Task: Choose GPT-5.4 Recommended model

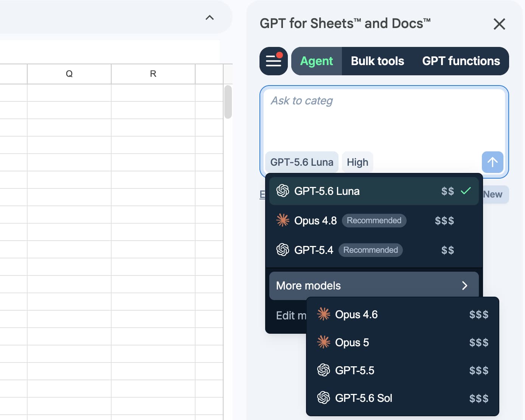Action: click(x=374, y=250)
